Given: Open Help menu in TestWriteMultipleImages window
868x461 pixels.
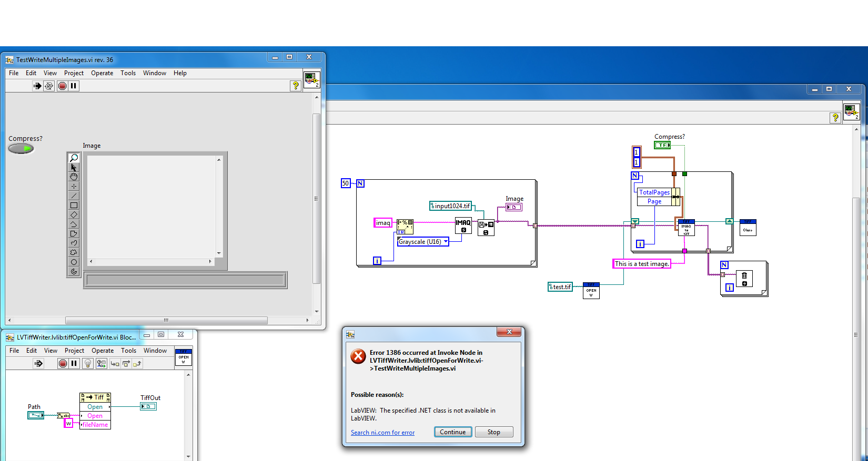Looking at the screenshot, I should 180,73.
